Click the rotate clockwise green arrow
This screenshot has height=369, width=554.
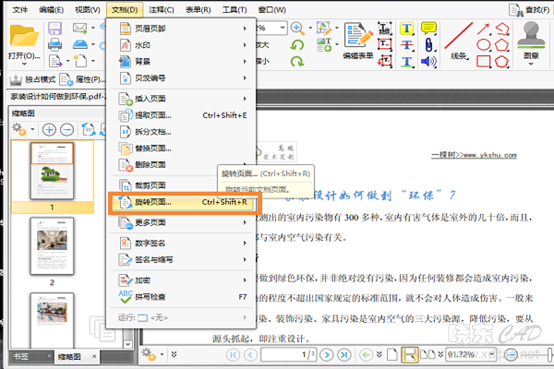click(297, 62)
